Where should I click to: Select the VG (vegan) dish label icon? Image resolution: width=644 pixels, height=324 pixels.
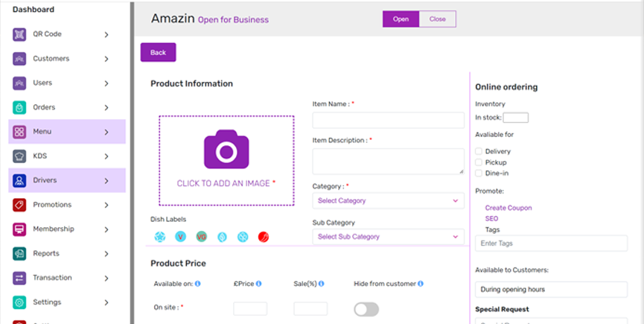tap(201, 237)
